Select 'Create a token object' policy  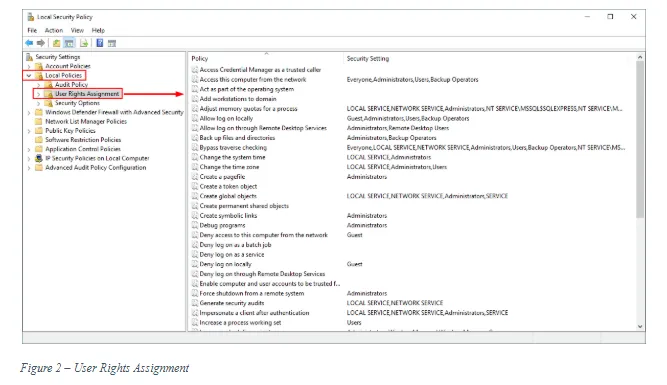228,186
